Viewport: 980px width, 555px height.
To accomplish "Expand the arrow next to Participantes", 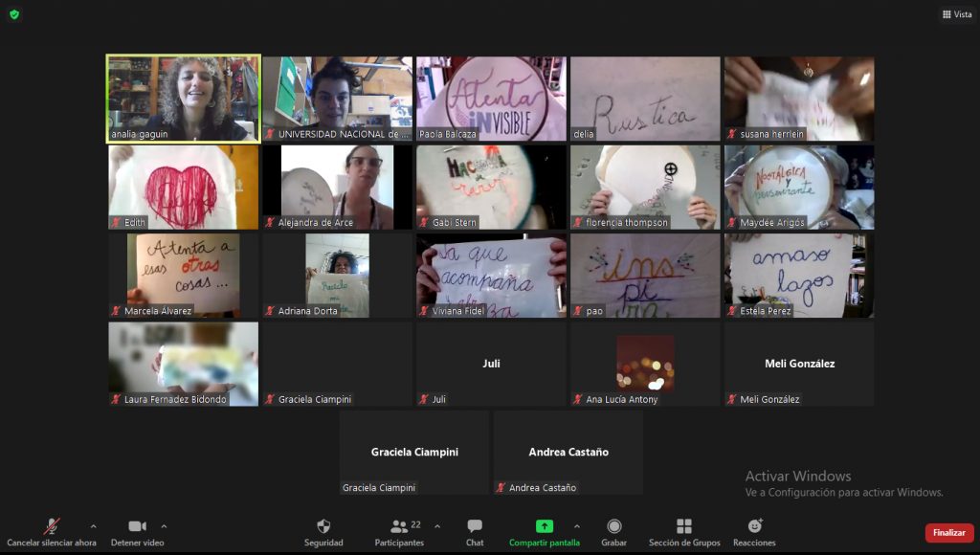I will [437, 526].
